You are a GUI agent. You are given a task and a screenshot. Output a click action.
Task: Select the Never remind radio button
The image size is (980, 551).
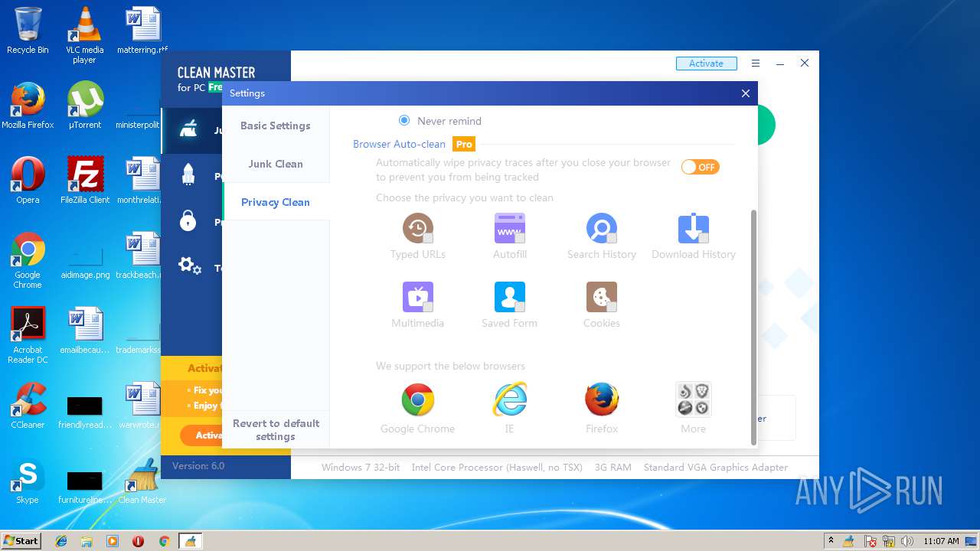[404, 121]
